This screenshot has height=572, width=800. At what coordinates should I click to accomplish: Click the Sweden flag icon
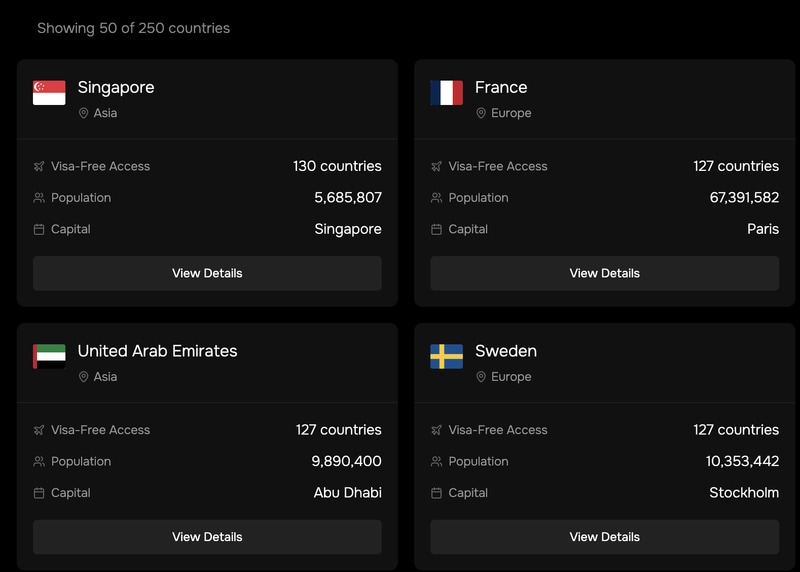(x=446, y=357)
